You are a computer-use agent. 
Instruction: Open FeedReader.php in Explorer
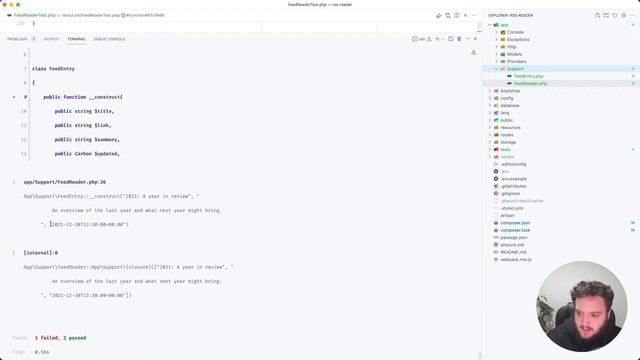(x=530, y=84)
